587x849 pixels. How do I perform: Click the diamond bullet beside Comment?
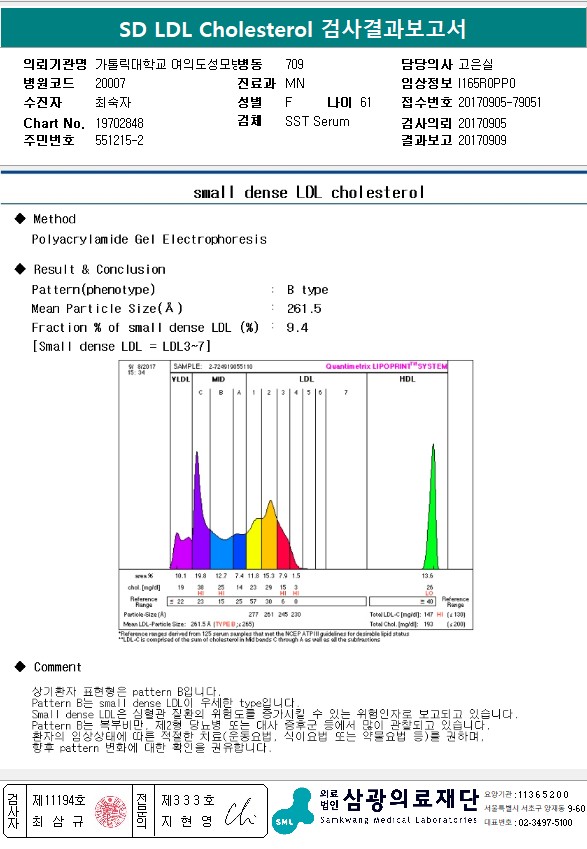click(21, 667)
